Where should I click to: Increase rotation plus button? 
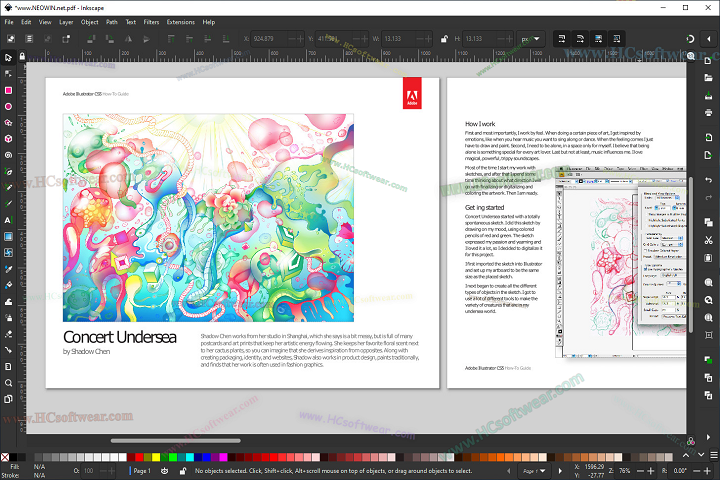[x=708, y=471]
